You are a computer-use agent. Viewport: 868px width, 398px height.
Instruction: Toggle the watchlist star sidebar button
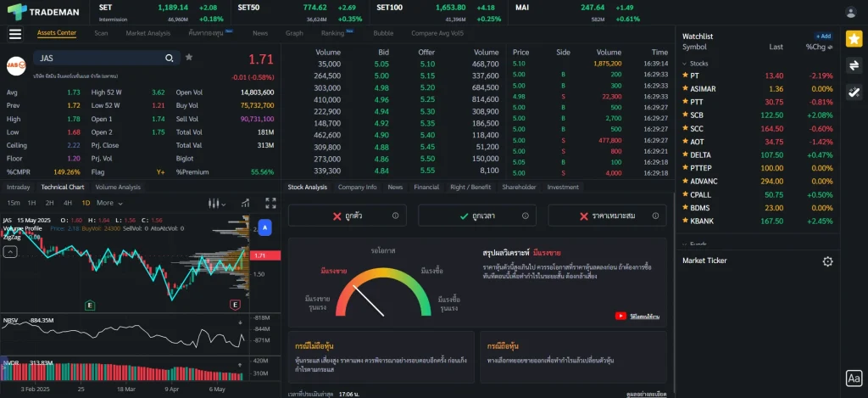[x=854, y=38]
